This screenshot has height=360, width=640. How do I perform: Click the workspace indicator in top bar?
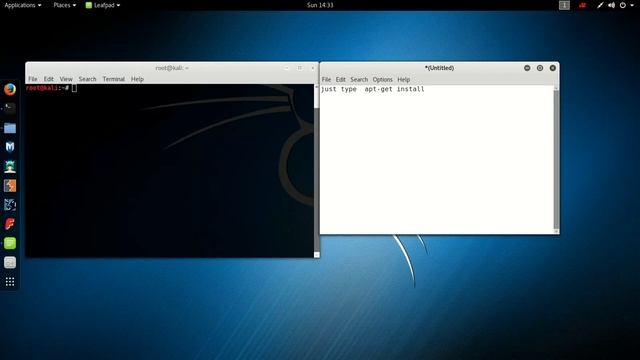click(564, 5)
